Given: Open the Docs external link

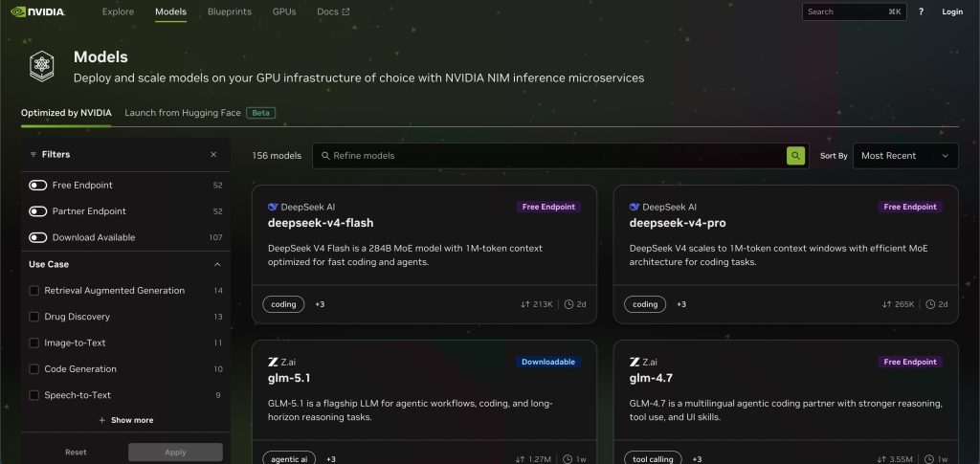Looking at the screenshot, I should 333,11.
